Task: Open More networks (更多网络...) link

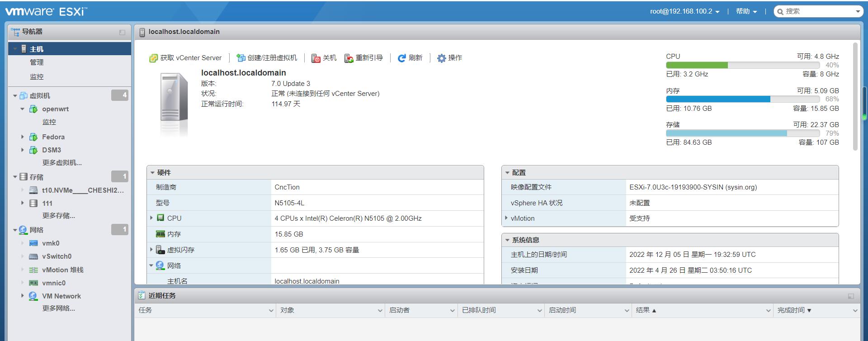Action: [x=59, y=308]
